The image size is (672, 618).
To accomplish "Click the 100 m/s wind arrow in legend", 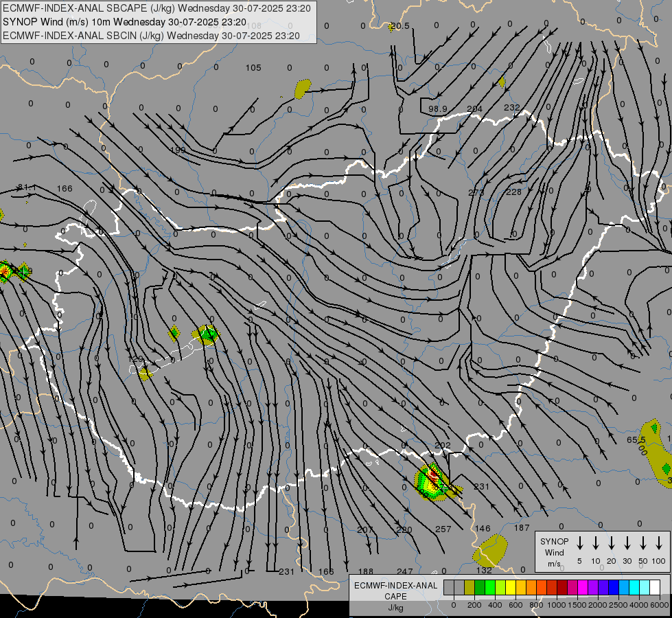I will (659, 542).
